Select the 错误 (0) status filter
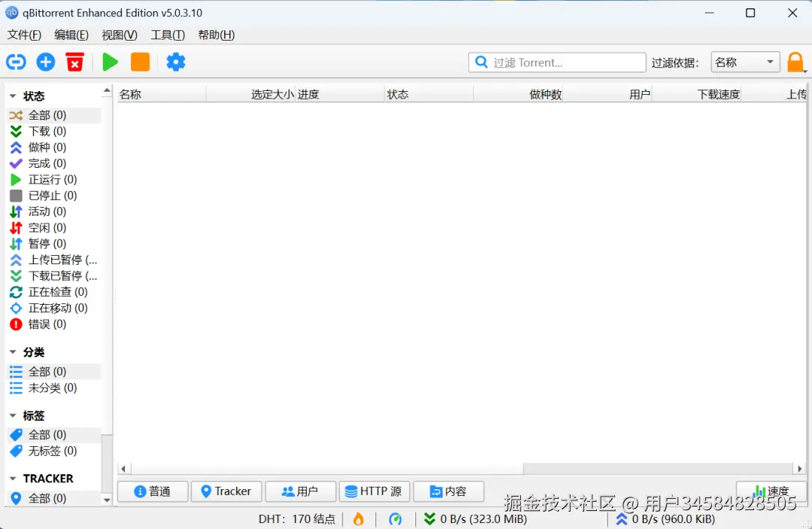The height and width of the screenshot is (529, 812). (x=54, y=324)
